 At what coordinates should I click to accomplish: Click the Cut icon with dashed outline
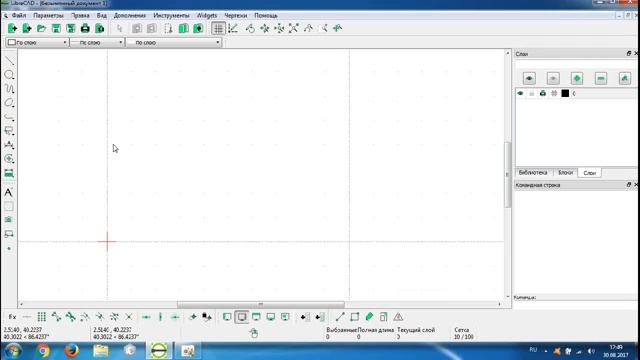click(169, 28)
